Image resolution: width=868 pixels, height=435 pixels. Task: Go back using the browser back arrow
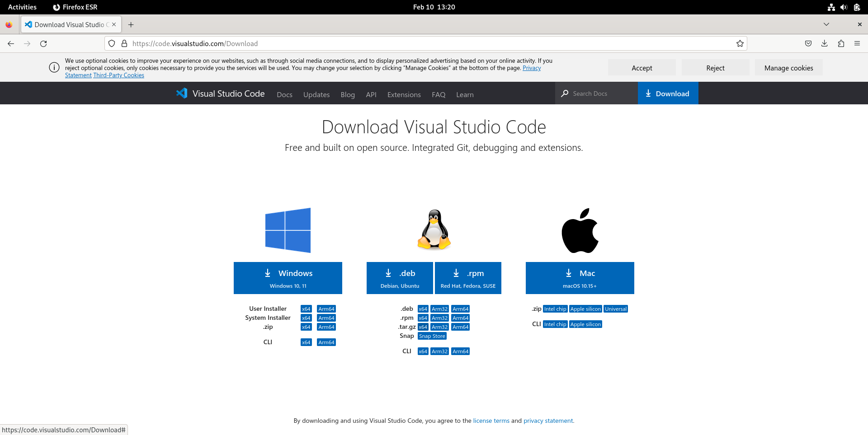(x=11, y=43)
